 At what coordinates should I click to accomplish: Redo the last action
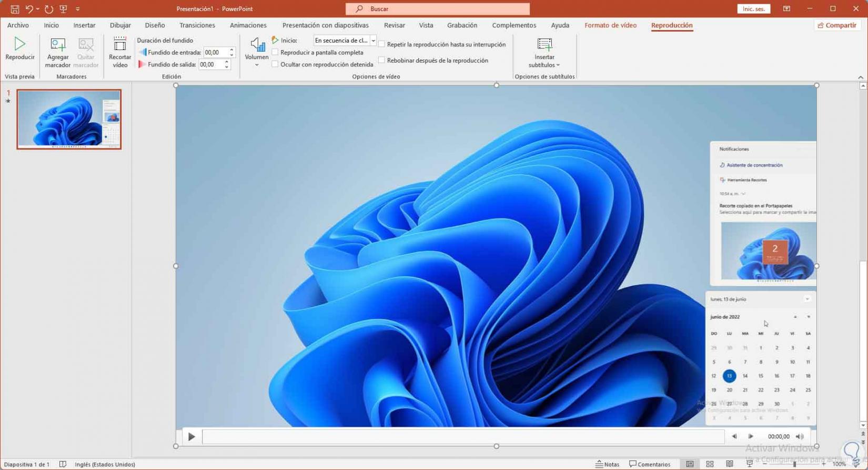pyautogui.click(x=49, y=9)
